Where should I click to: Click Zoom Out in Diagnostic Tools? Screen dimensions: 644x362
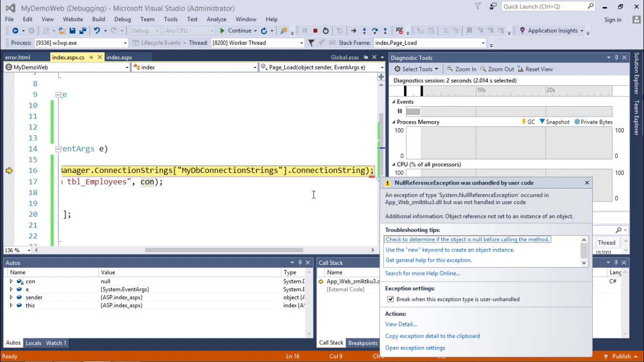coord(497,69)
